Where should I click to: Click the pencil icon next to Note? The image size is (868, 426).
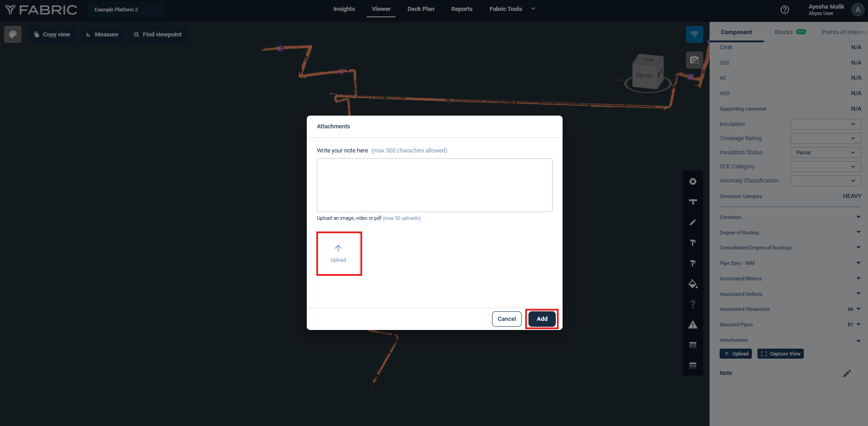[847, 373]
